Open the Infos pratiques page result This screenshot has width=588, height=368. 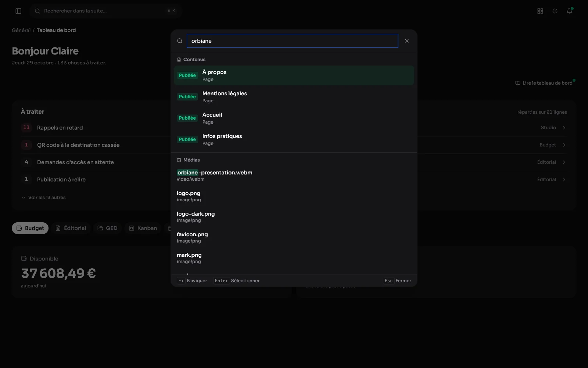pyautogui.click(x=294, y=139)
